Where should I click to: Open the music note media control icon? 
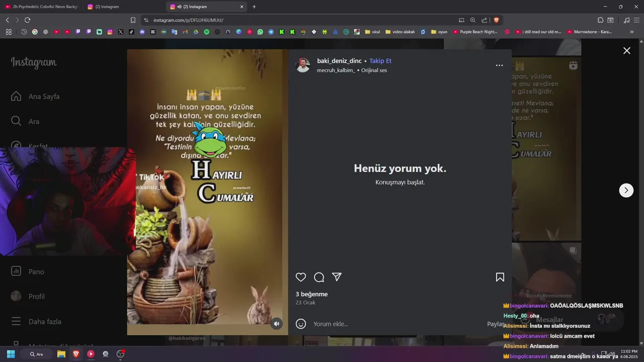(626, 20)
